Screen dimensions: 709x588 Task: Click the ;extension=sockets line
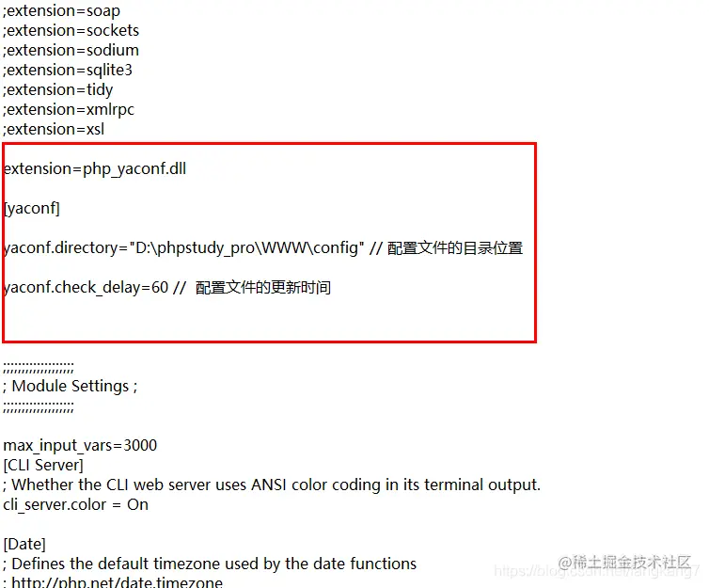[x=71, y=30]
